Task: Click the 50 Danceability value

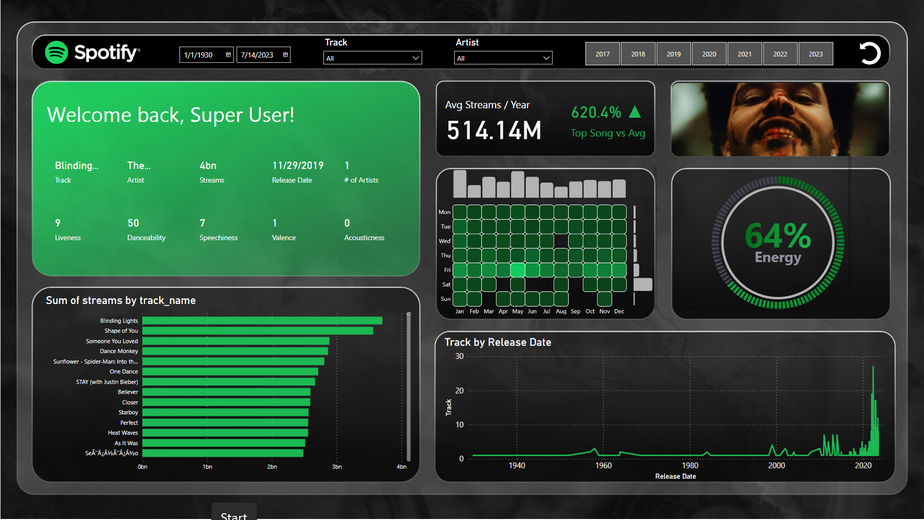Action: pyautogui.click(x=133, y=223)
